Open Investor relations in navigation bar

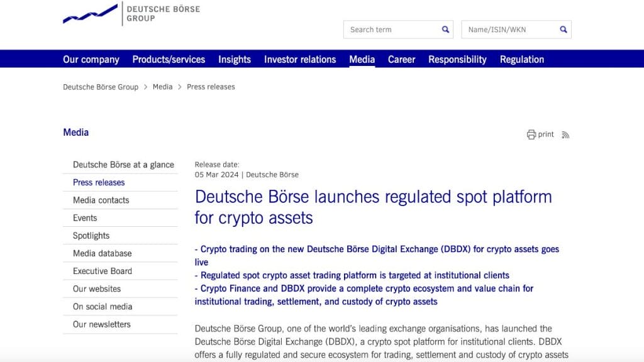point(300,60)
